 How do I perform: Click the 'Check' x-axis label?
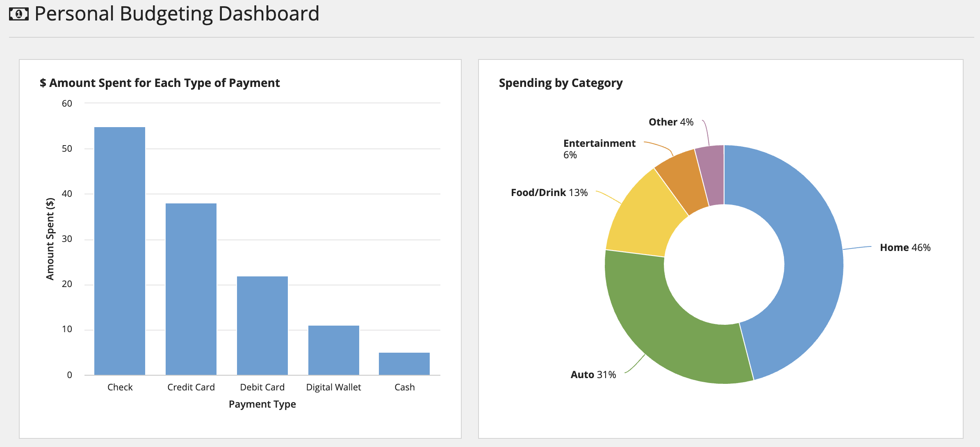tap(120, 387)
